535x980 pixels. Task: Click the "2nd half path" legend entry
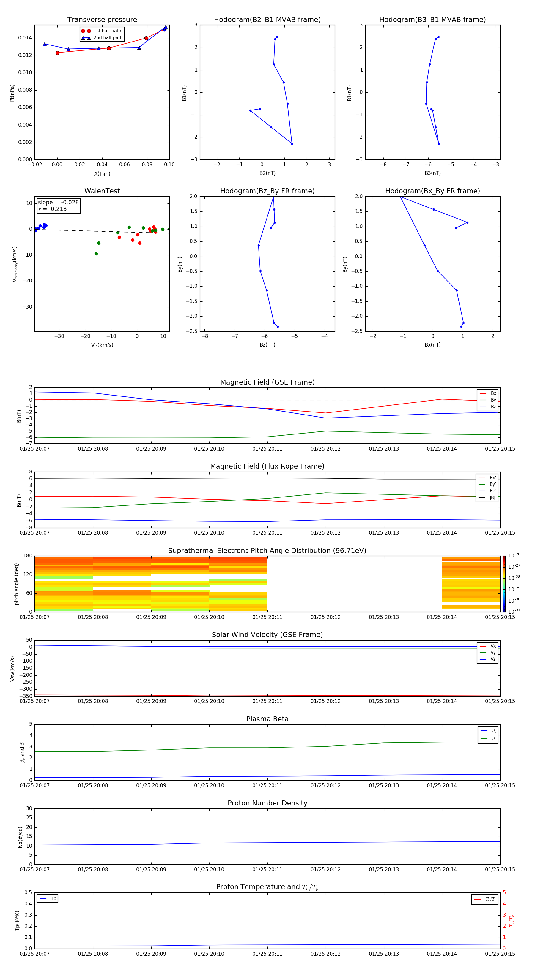103,38
